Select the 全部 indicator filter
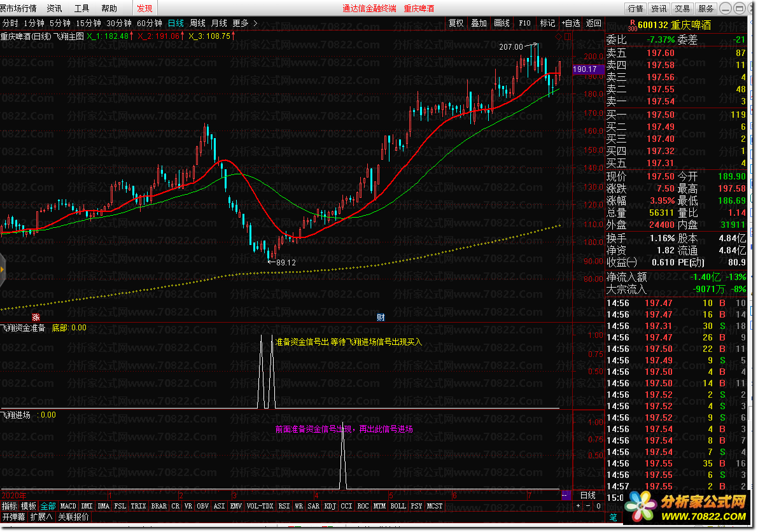The width and height of the screenshot is (758, 532). click(48, 506)
